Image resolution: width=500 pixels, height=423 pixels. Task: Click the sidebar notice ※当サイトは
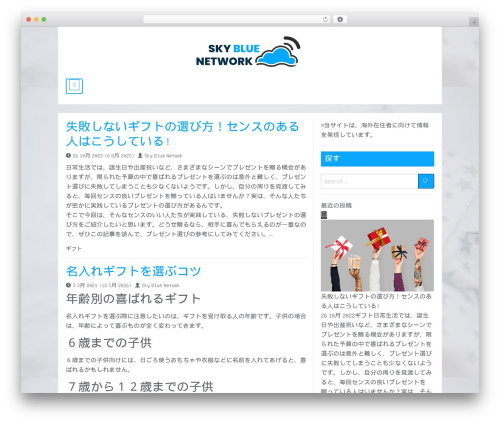coord(375,130)
